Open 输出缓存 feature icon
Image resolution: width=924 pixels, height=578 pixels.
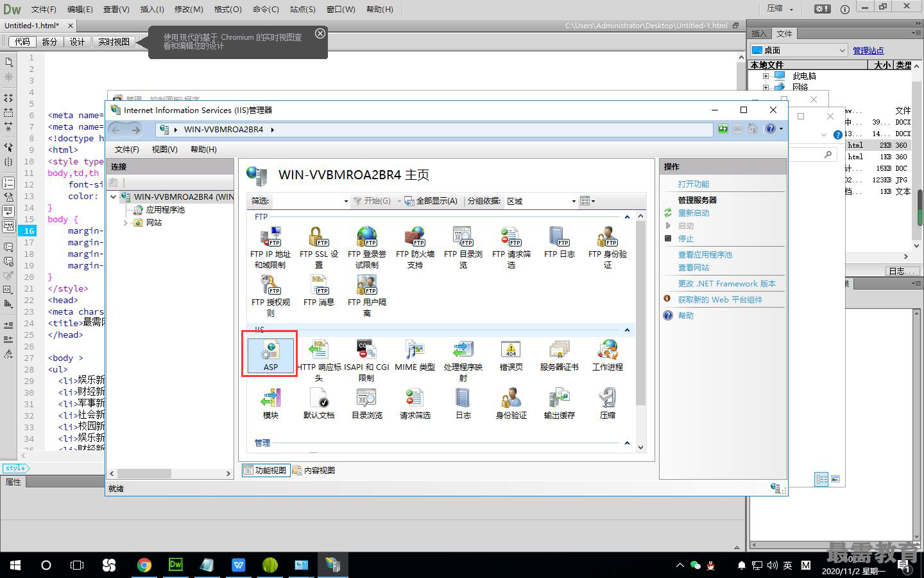pyautogui.click(x=559, y=403)
